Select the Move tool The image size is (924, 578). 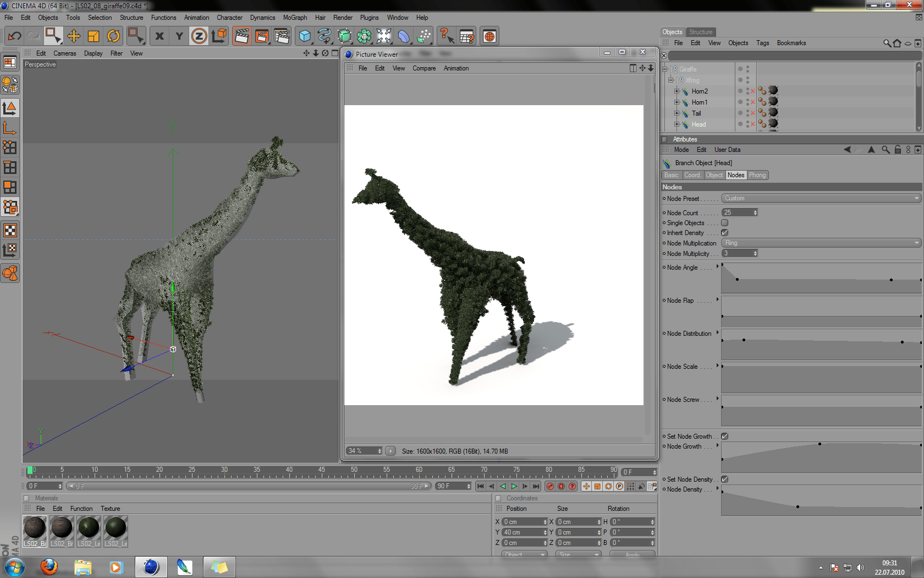click(74, 36)
